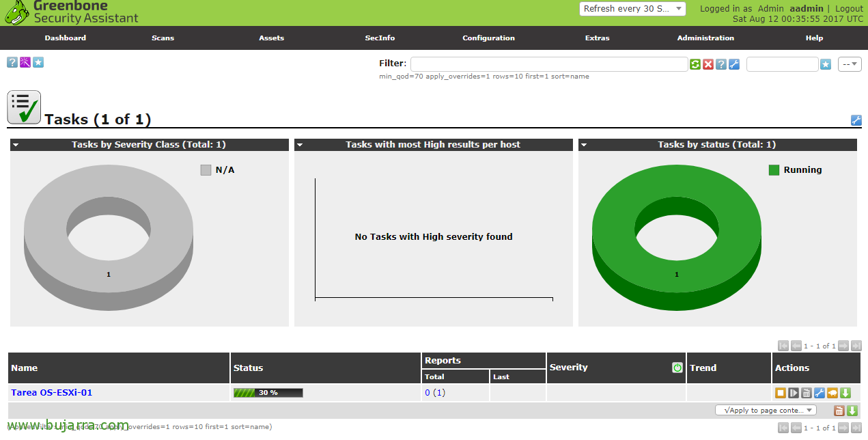Click the Logout link
The image size is (868, 440).
(x=849, y=9)
